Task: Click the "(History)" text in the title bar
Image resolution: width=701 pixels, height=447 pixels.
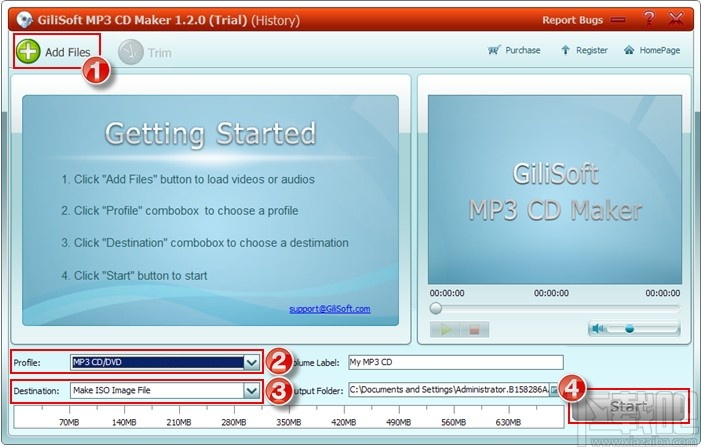Action: point(275,20)
